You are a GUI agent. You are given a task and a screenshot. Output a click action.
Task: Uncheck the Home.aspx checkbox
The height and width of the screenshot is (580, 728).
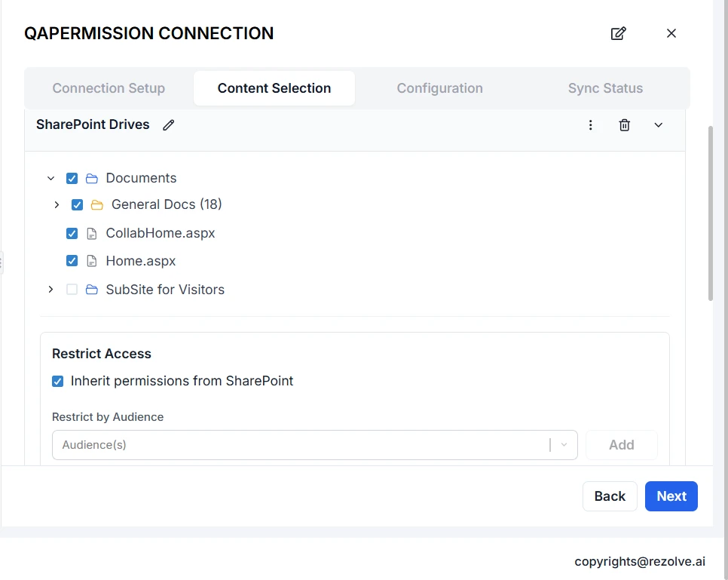point(72,261)
